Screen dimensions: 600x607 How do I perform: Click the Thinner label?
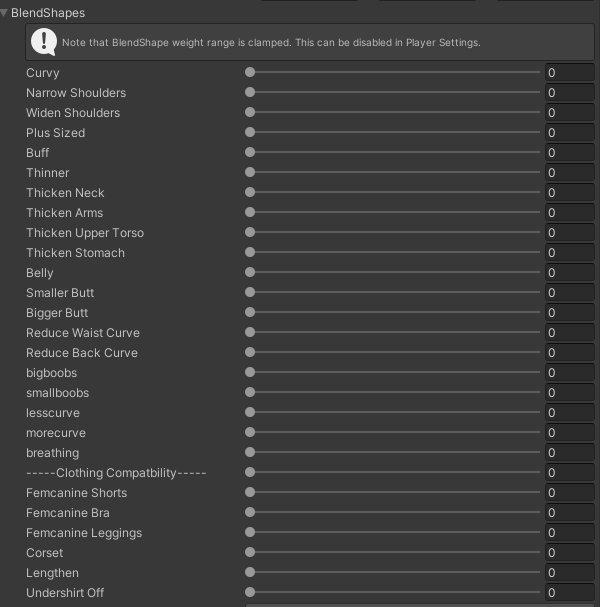coord(48,173)
